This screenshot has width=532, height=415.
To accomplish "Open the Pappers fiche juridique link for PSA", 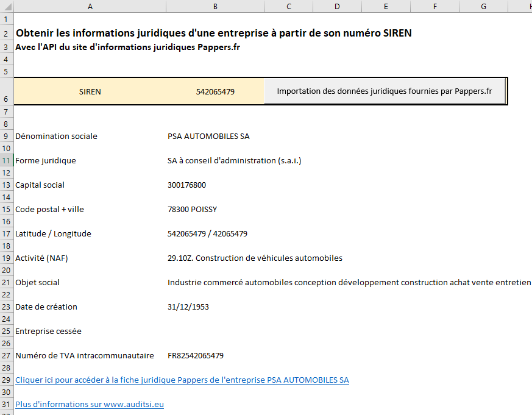I will pos(182,380).
